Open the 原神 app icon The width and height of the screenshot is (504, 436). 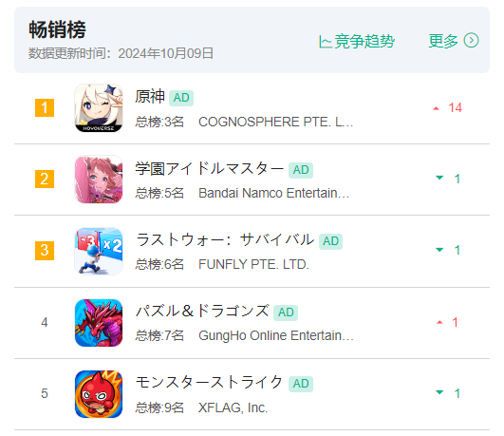click(99, 107)
